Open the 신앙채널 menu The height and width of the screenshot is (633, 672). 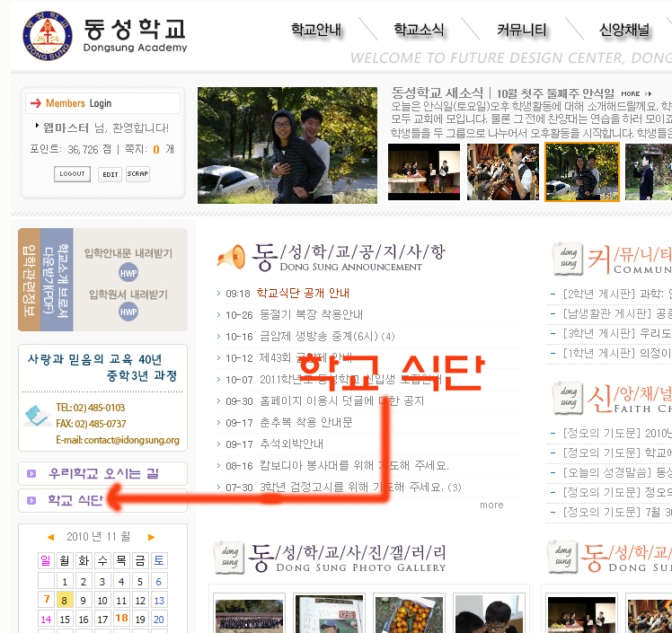624,30
